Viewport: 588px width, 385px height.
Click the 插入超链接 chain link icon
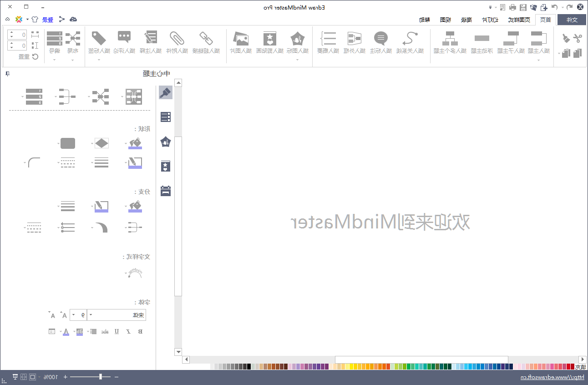[206, 38]
